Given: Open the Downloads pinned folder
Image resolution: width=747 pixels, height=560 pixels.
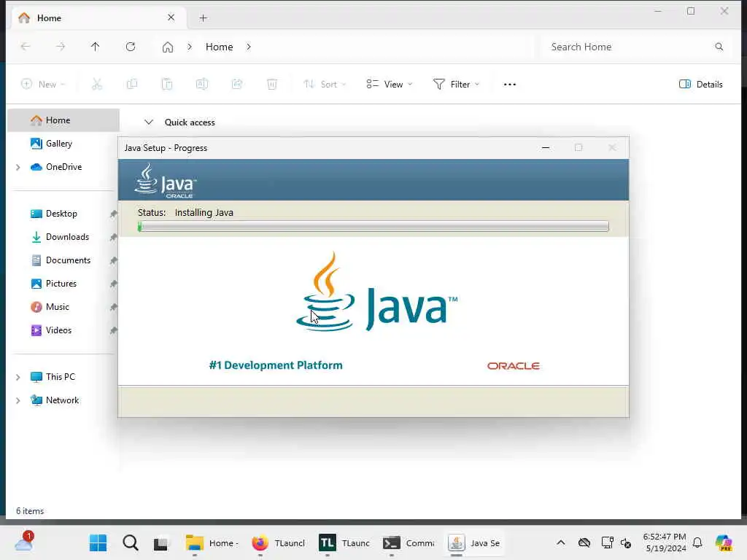Looking at the screenshot, I should [67, 237].
